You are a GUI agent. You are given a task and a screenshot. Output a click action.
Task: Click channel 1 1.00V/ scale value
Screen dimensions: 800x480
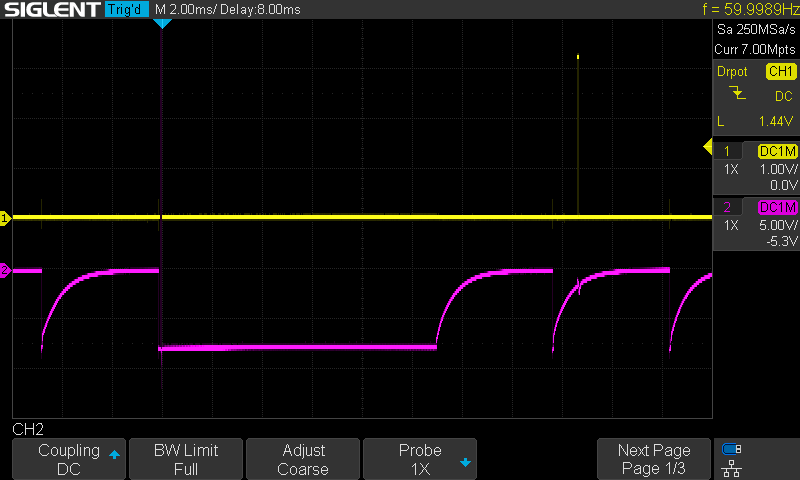pos(778,169)
